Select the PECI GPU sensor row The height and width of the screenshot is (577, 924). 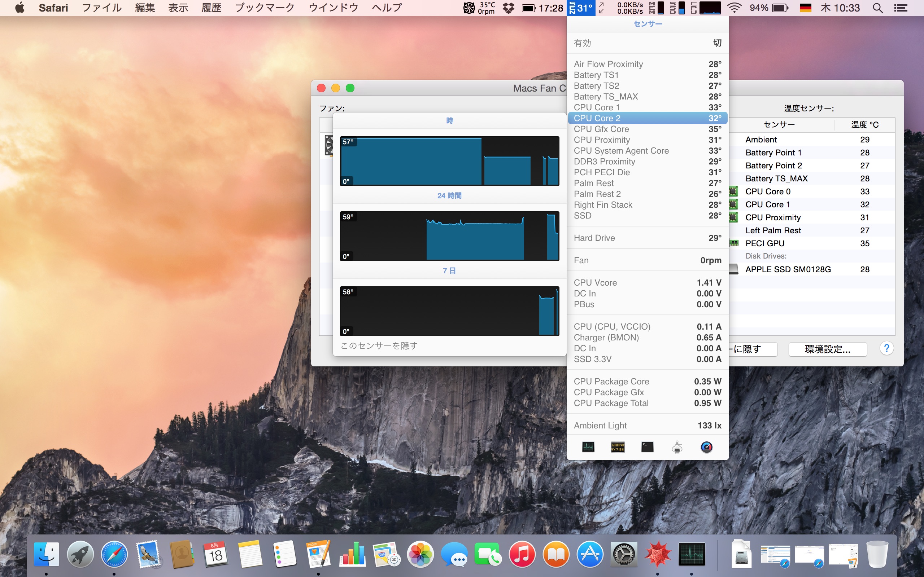point(765,243)
